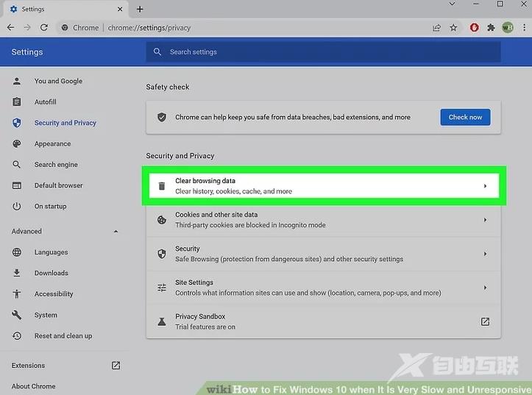The height and width of the screenshot is (395, 532).
Task: Click the clipboard icon beside Autofill
Action: (17, 102)
